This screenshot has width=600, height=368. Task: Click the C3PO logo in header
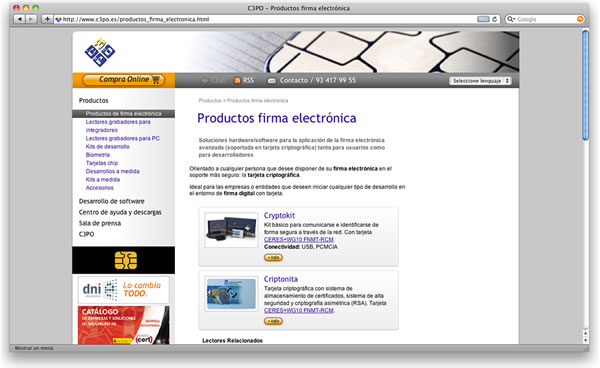click(100, 52)
